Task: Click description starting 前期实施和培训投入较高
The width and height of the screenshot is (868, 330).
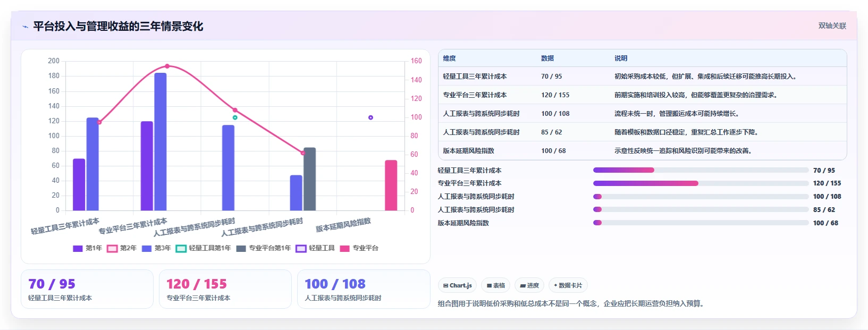Action: coord(697,95)
